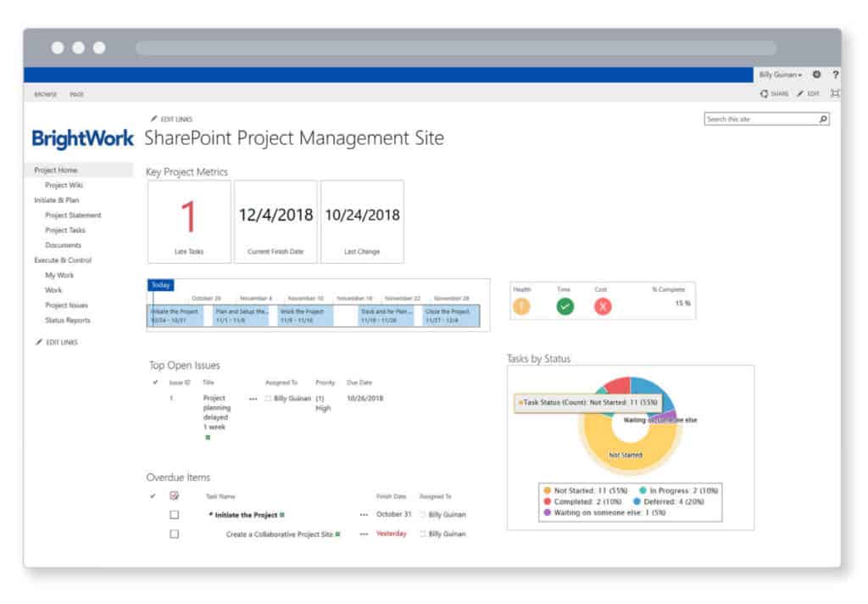Image resolution: width=868 pixels, height=604 pixels.
Task: Select the Plan and Setup timeline bar
Action: point(242,316)
